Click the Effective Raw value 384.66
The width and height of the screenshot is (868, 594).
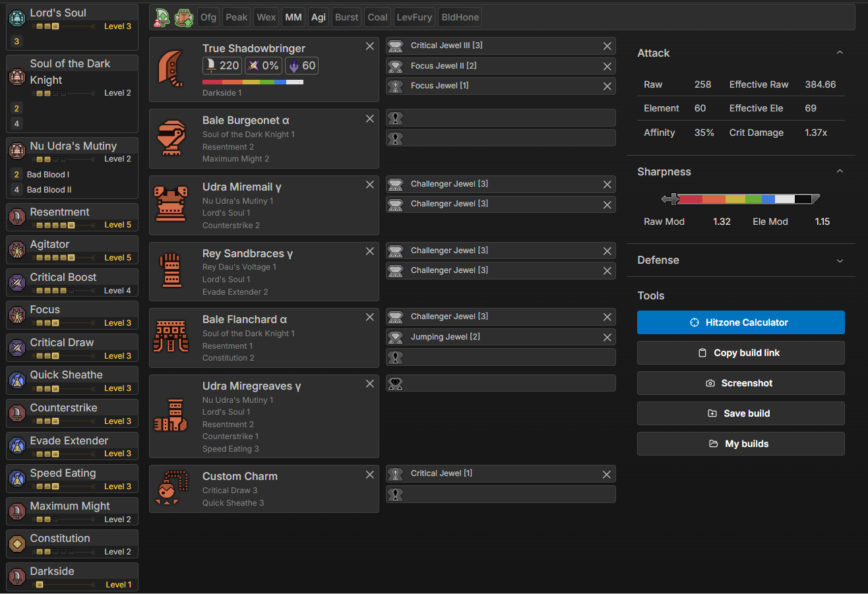tap(821, 84)
